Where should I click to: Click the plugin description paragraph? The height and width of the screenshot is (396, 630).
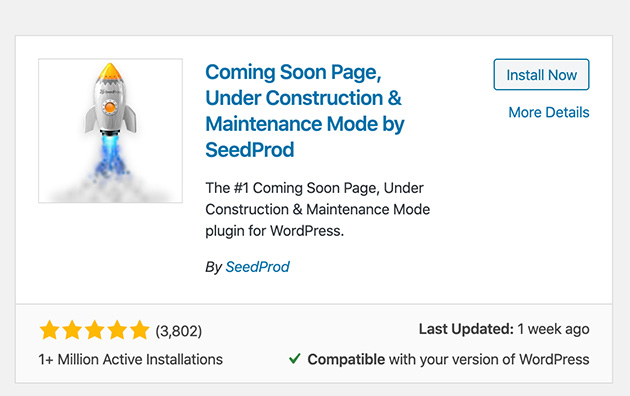click(x=317, y=209)
